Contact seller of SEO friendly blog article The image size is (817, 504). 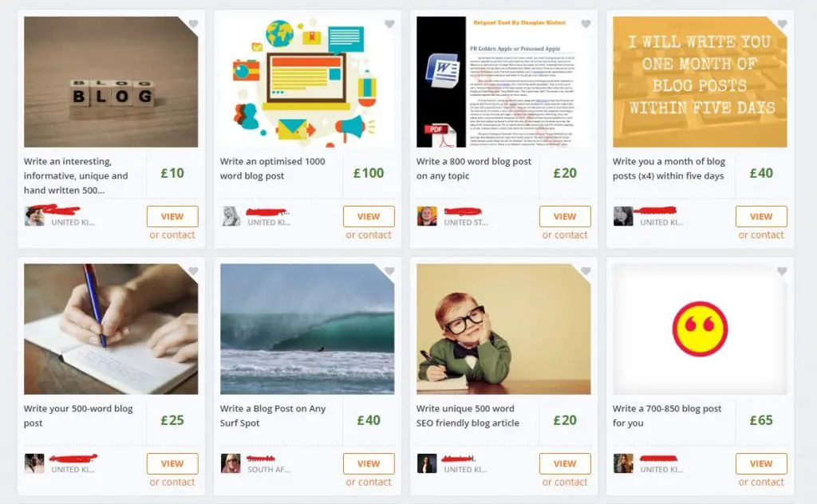[x=565, y=482]
